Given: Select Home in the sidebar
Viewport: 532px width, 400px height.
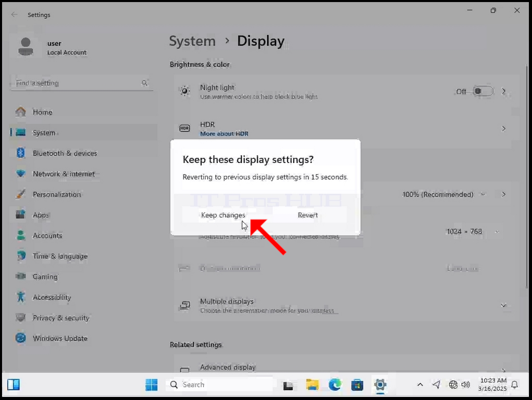Looking at the screenshot, I should 83,113.
